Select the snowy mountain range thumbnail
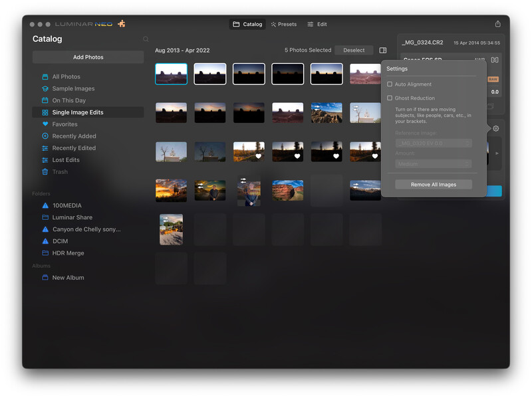 coord(365,190)
